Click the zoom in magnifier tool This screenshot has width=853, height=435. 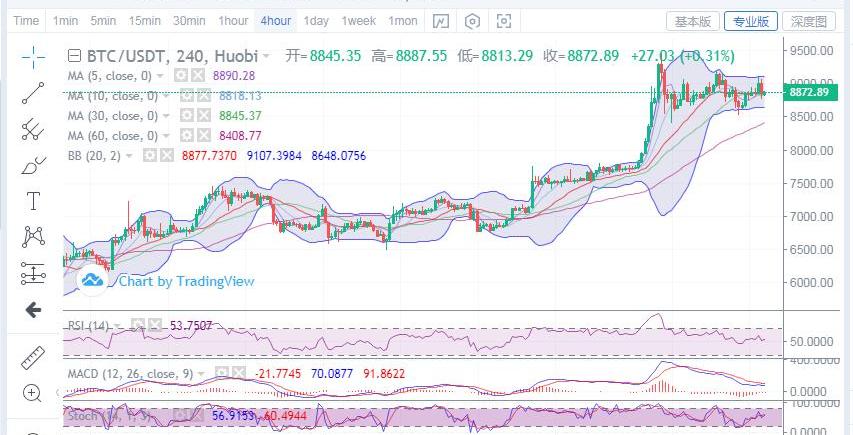click(33, 393)
